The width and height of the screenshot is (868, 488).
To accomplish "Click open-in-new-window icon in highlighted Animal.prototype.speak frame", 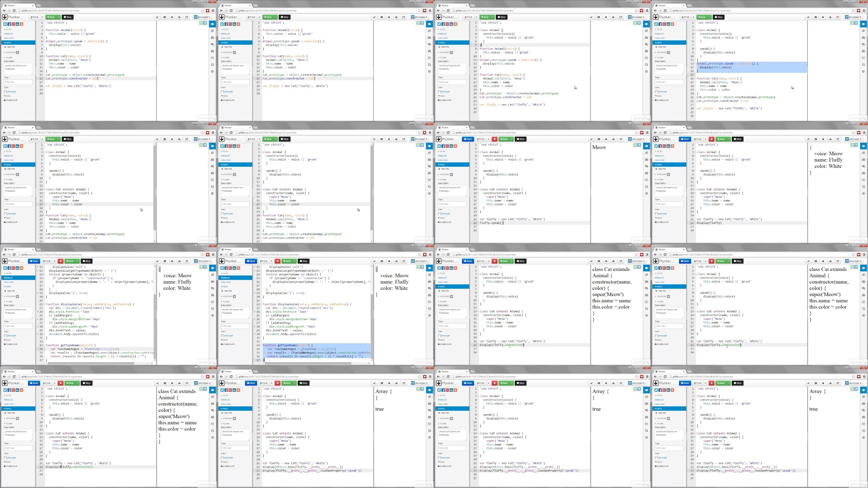I will (838, 17).
